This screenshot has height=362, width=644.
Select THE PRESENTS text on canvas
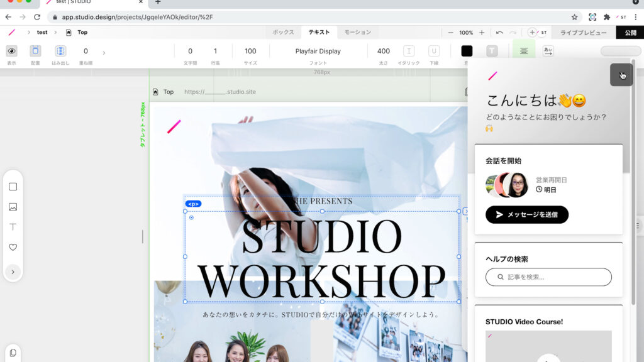coord(323,201)
